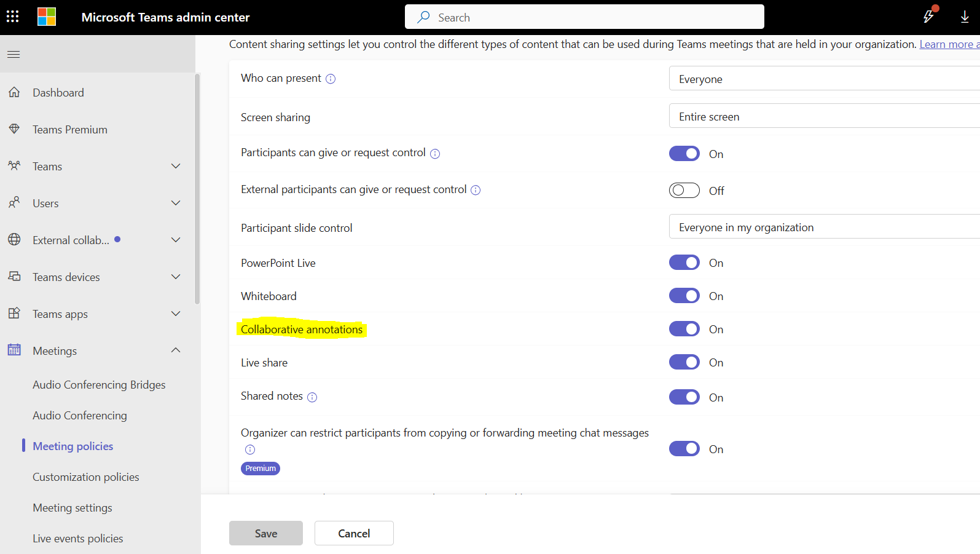This screenshot has width=980, height=554.
Task: Click the downloads arrow icon
Action: [x=965, y=17]
